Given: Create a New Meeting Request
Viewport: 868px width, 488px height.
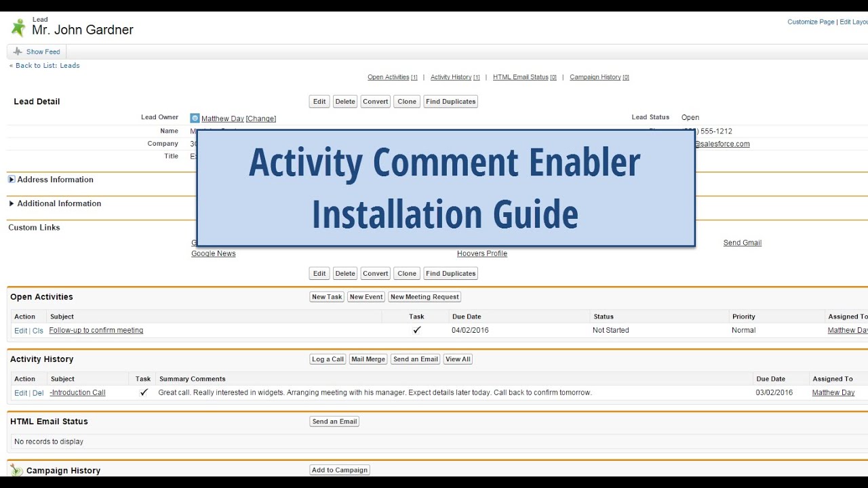Looking at the screenshot, I should click(x=425, y=297).
